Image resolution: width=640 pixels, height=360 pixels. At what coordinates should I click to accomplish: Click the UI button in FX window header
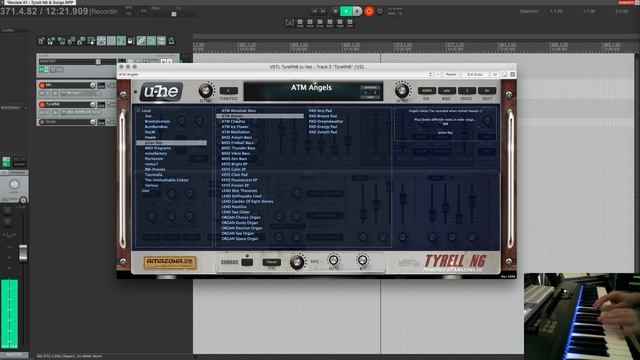pyautogui.click(x=495, y=75)
